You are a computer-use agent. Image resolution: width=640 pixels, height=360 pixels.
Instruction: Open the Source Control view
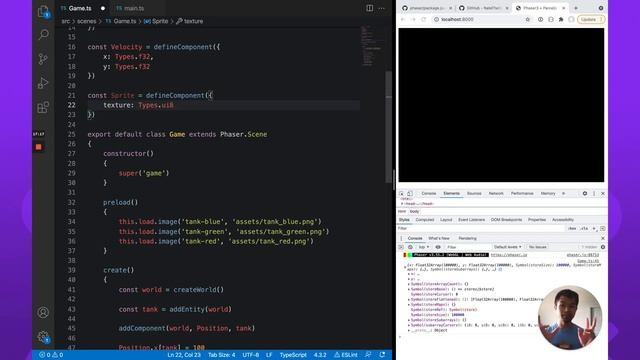43,59
